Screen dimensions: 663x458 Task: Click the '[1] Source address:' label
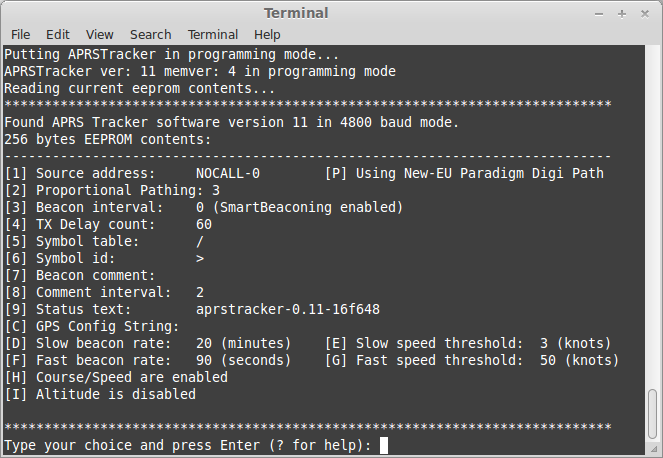(x=80, y=173)
